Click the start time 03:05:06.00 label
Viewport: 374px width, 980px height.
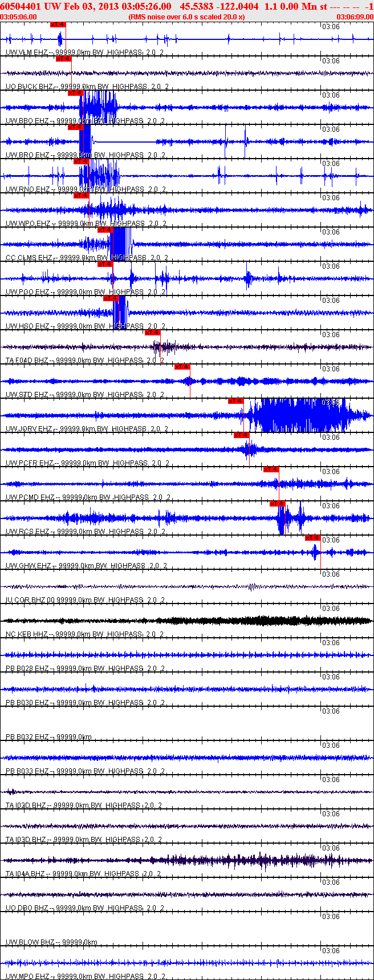click(x=18, y=17)
